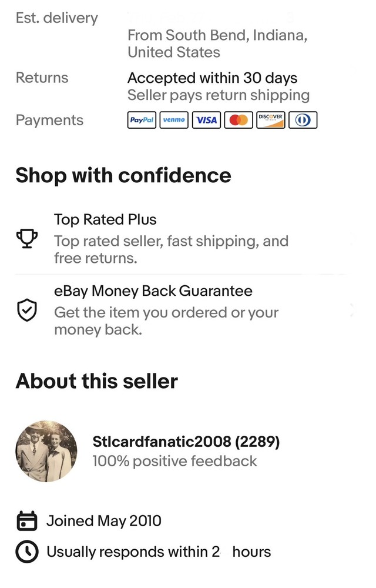The width and height of the screenshot is (376, 588).
Task: Click the Mastercard payment icon
Action: pyautogui.click(x=239, y=120)
